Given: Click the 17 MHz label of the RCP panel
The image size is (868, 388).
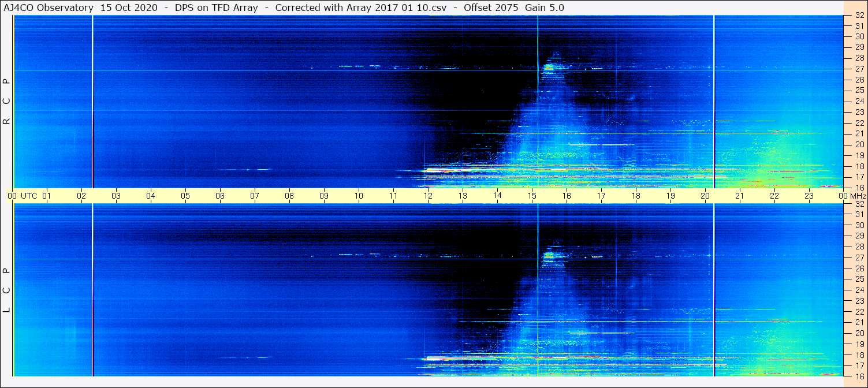Looking at the screenshot, I should (x=859, y=177).
